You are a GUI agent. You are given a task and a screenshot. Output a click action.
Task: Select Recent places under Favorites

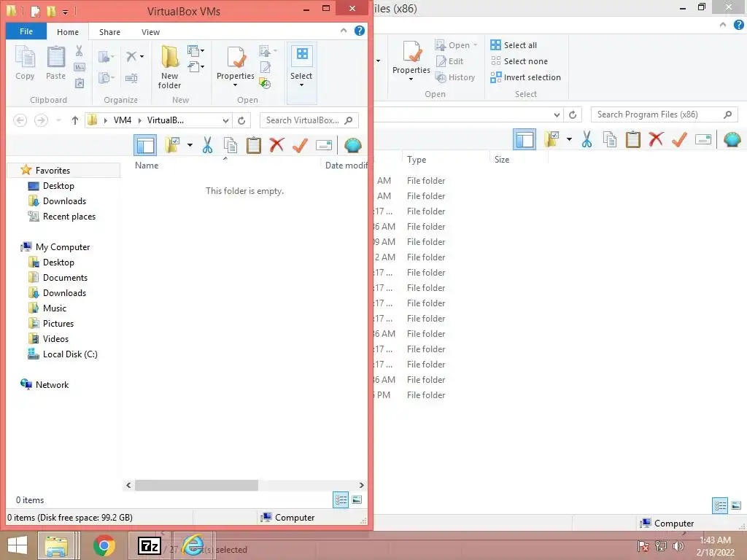click(x=62, y=217)
